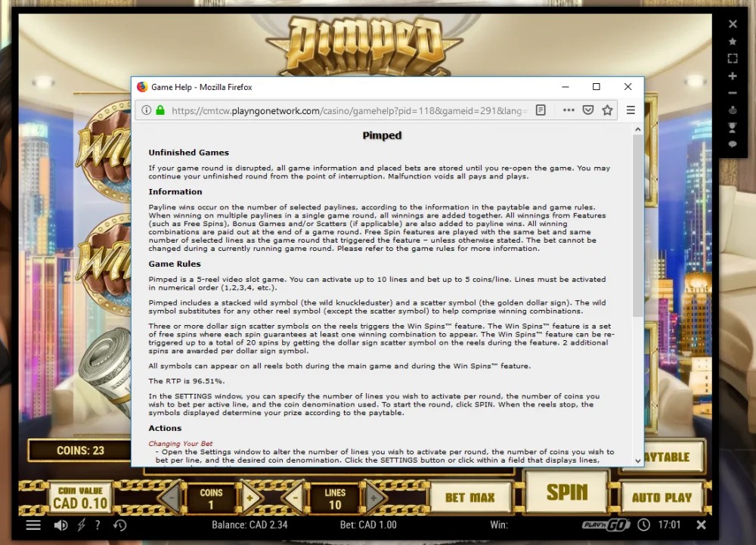Click the Actions heading
The width and height of the screenshot is (756, 545).
[165, 428]
